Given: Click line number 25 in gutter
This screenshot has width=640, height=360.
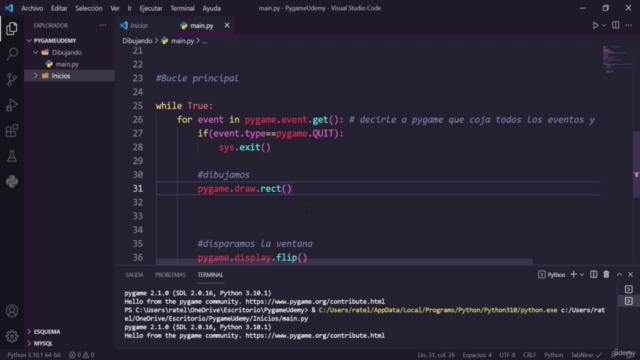Looking at the screenshot, I should 138,106.
